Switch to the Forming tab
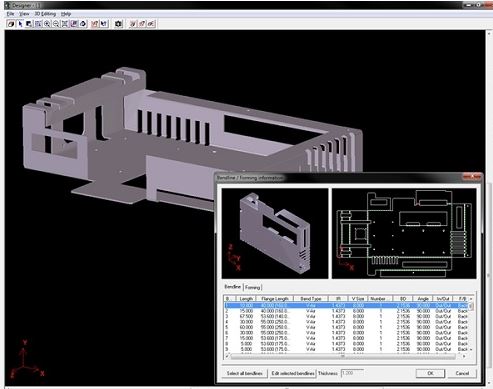Screen dimensions: 493x389 click(253, 287)
